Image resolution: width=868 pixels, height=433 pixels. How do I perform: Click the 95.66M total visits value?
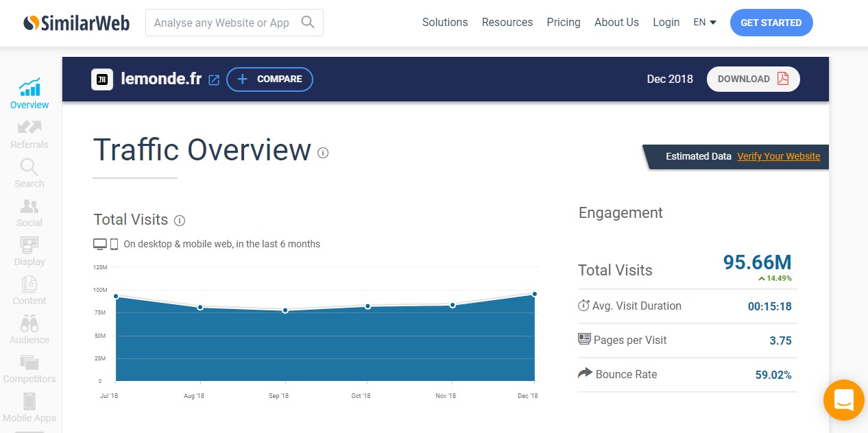point(757,262)
